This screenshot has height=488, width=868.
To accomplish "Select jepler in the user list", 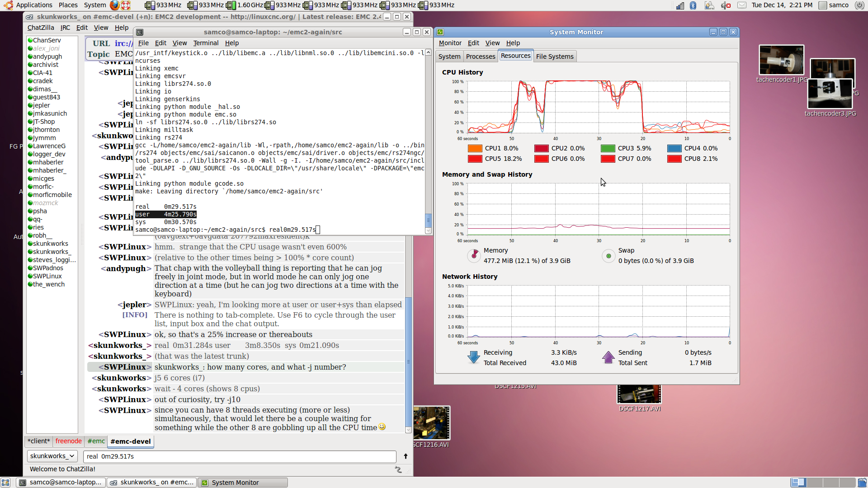I will pyautogui.click(x=41, y=105).
